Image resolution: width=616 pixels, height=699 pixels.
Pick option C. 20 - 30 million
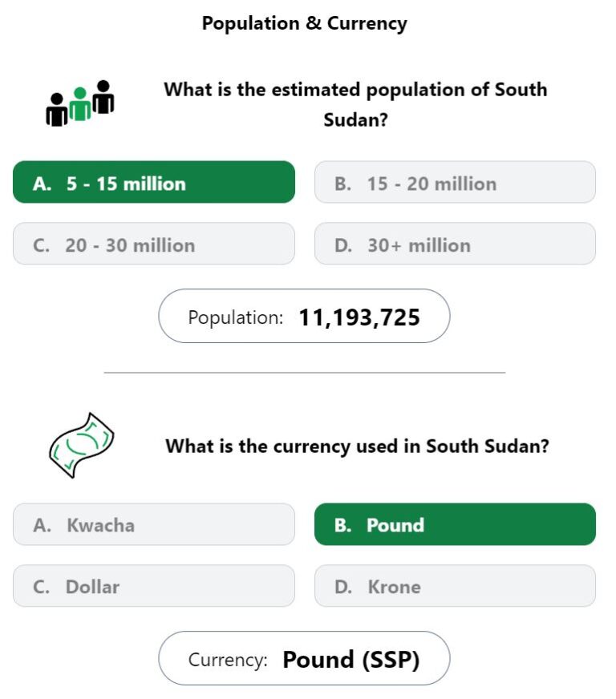pyautogui.click(x=154, y=244)
